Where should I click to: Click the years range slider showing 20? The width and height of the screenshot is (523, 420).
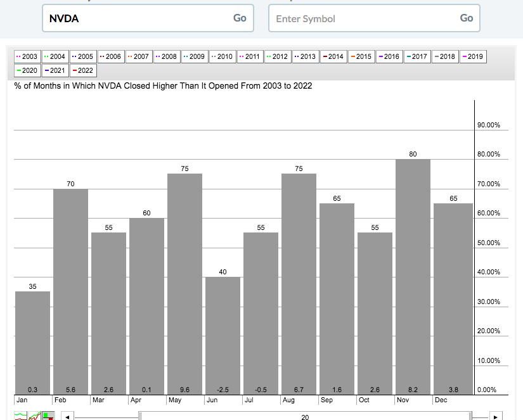[305, 417]
